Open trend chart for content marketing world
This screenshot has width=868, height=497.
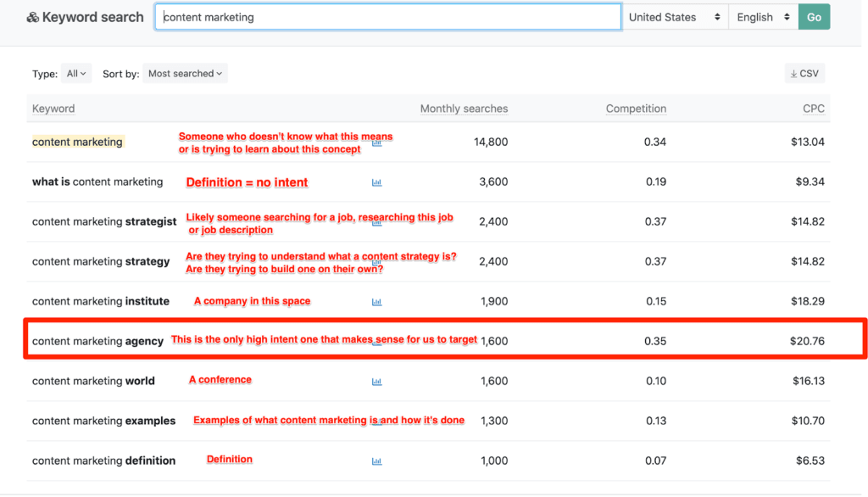[x=377, y=382]
